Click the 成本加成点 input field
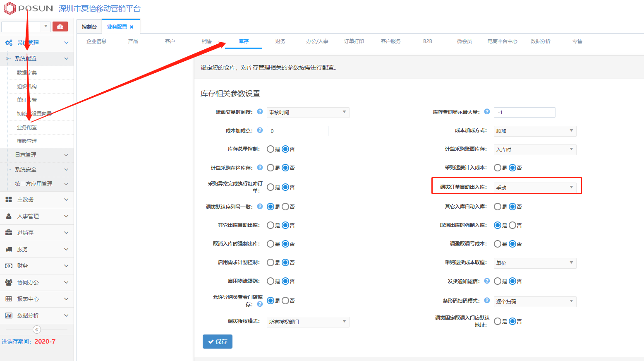 297,131
